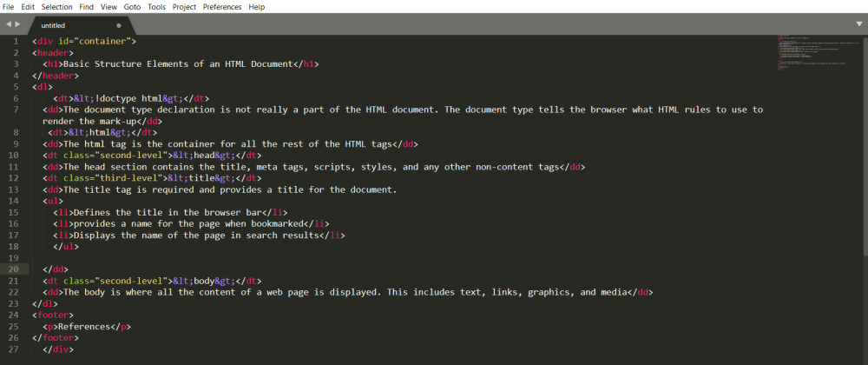The height and width of the screenshot is (365, 868).
Task: Open the Help menu
Action: [x=257, y=7]
